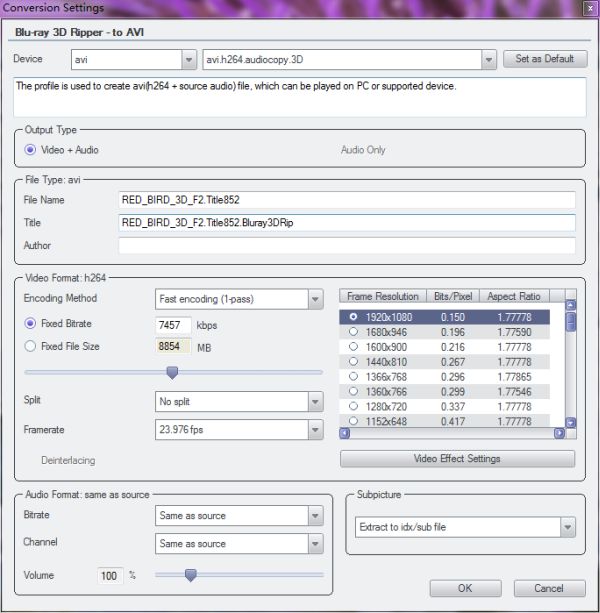Click in the Title input field

[346, 222]
